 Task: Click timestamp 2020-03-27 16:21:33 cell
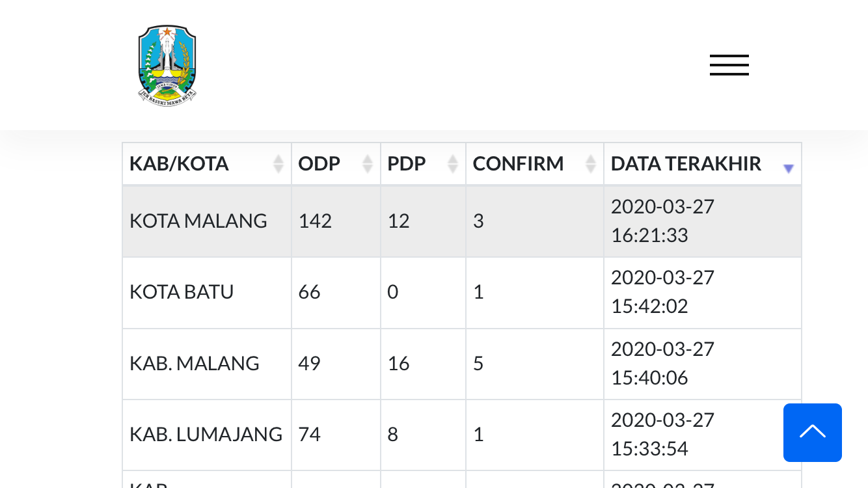tap(662, 221)
